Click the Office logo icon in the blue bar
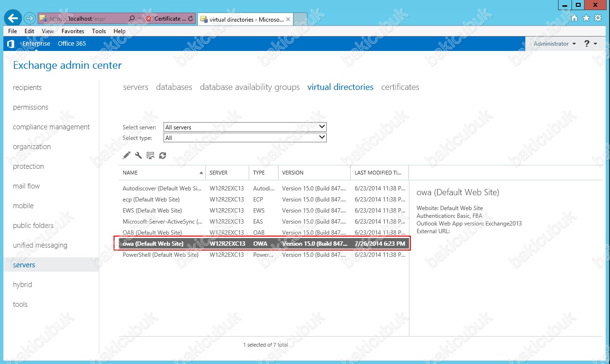The width and height of the screenshot is (610, 364). click(x=11, y=44)
